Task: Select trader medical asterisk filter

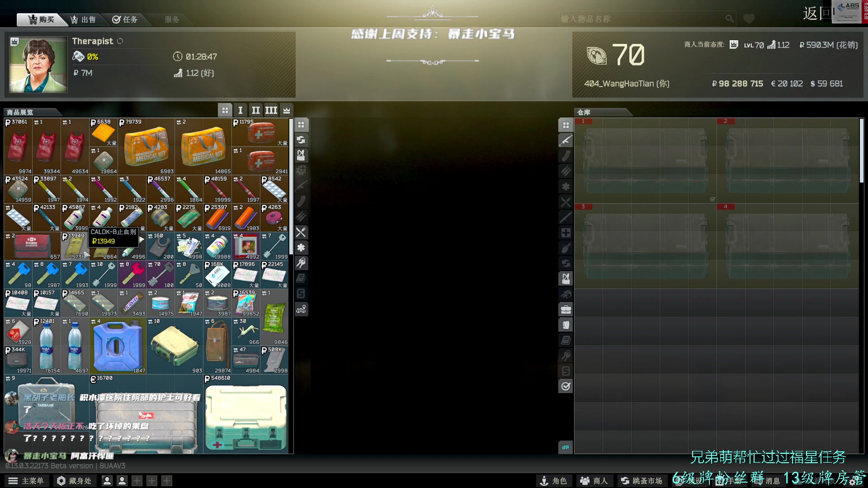Action: pos(301,248)
